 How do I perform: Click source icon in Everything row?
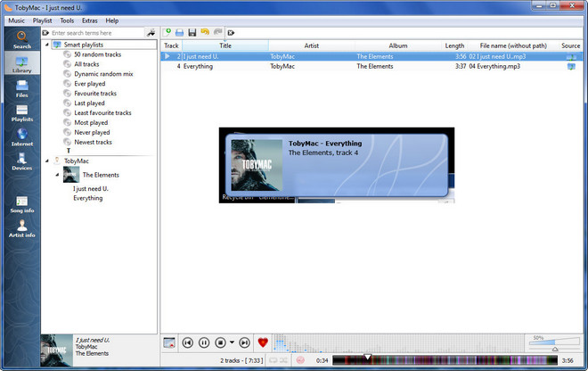coord(571,67)
